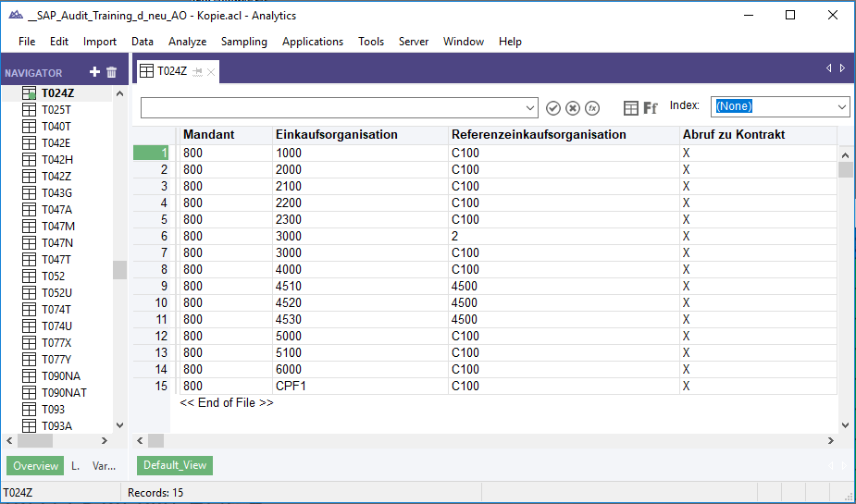Open table T052 in Navigator

pyautogui.click(x=53, y=276)
